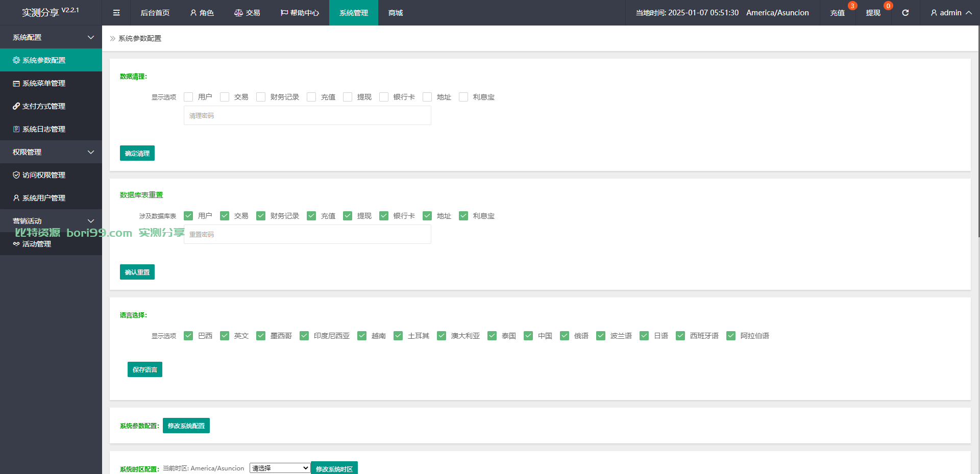Check 用户 box under 数据清理
The width and height of the screenshot is (980, 474).
(188, 97)
